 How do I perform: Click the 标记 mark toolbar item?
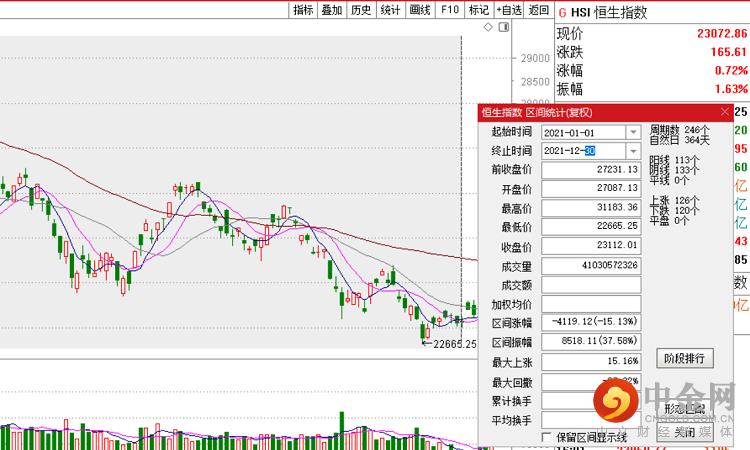(x=479, y=10)
